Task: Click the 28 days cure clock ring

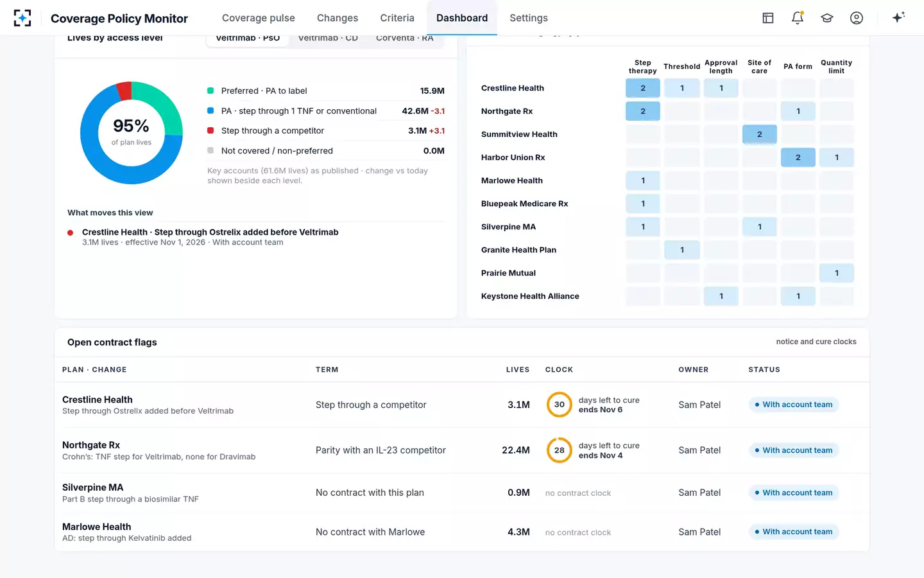Action: (x=560, y=450)
